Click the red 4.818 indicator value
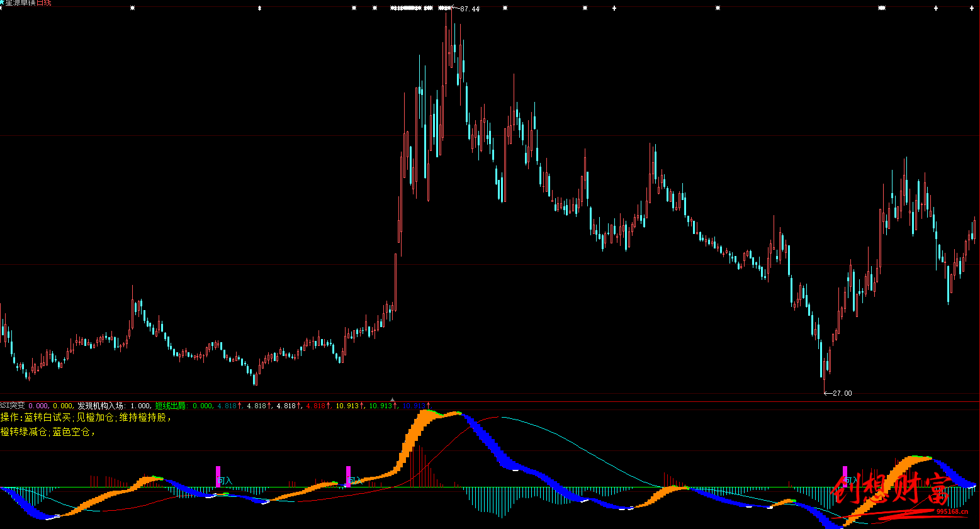 tap(317, 406)
